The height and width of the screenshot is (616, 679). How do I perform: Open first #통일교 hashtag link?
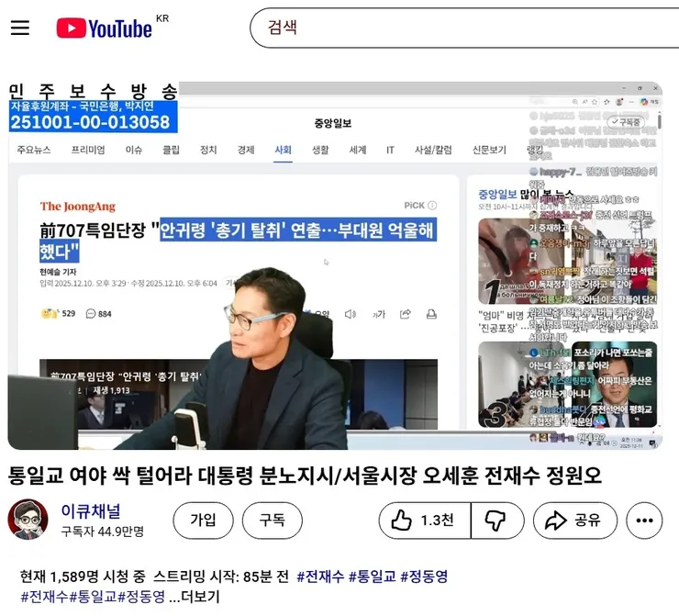[373, 577]
